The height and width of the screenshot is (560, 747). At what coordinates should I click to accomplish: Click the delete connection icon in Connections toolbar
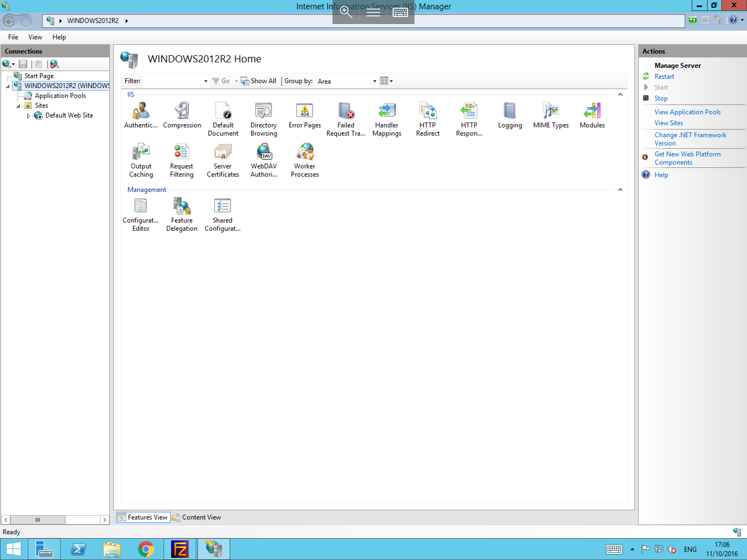54,64
